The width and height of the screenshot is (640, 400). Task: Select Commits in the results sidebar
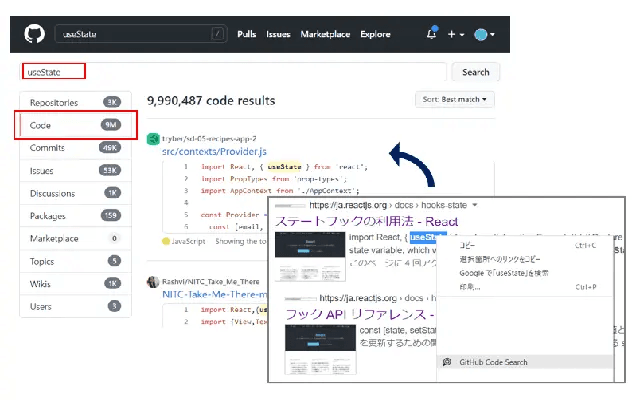pyautogui.click(x=76, y=148)
